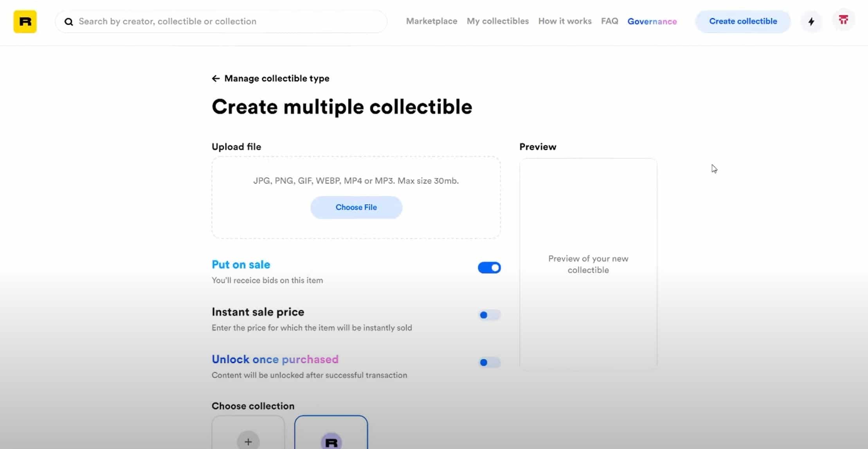
Task: Open the Governance nav link
Action: pos(652,21)
